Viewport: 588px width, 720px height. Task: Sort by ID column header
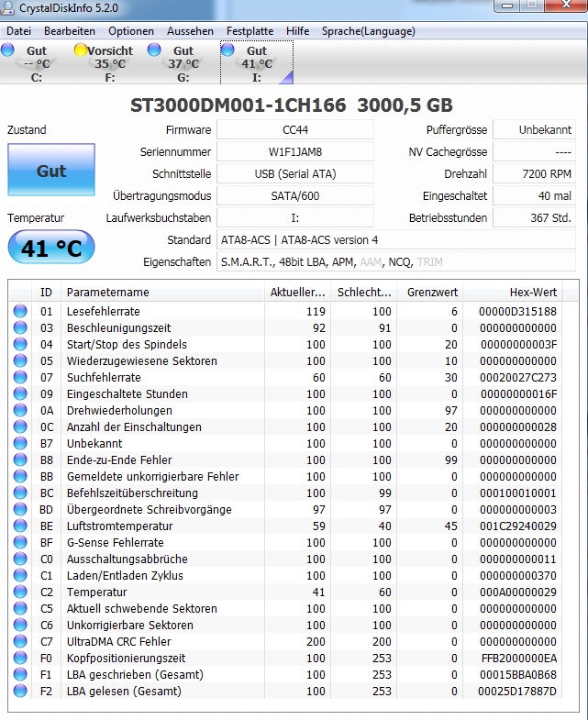46,292
